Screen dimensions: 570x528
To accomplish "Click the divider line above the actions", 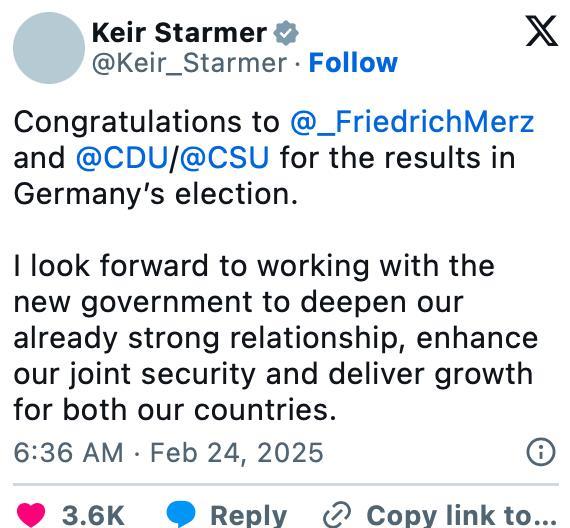I will (286, 484).
